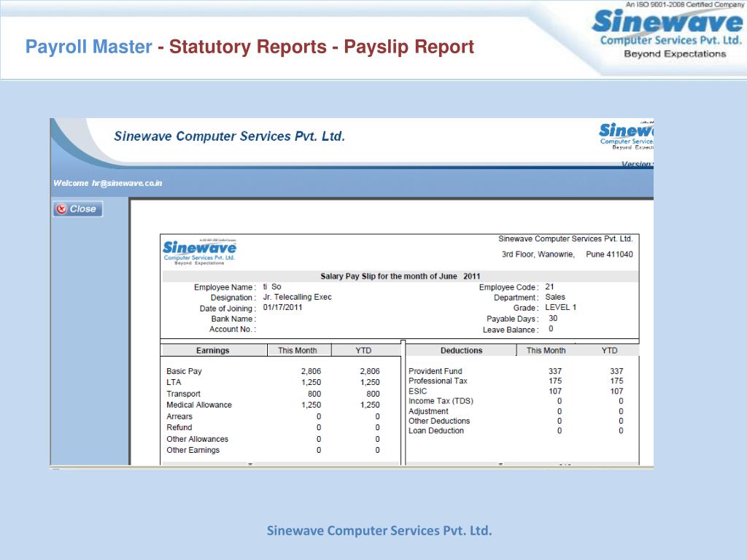
Task: Click the Leave Balance label
Action: [510, 330]
